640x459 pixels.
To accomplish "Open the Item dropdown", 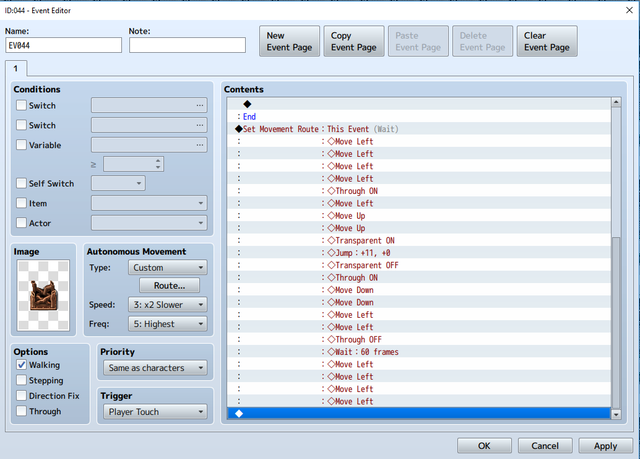I will coord(149,203).
